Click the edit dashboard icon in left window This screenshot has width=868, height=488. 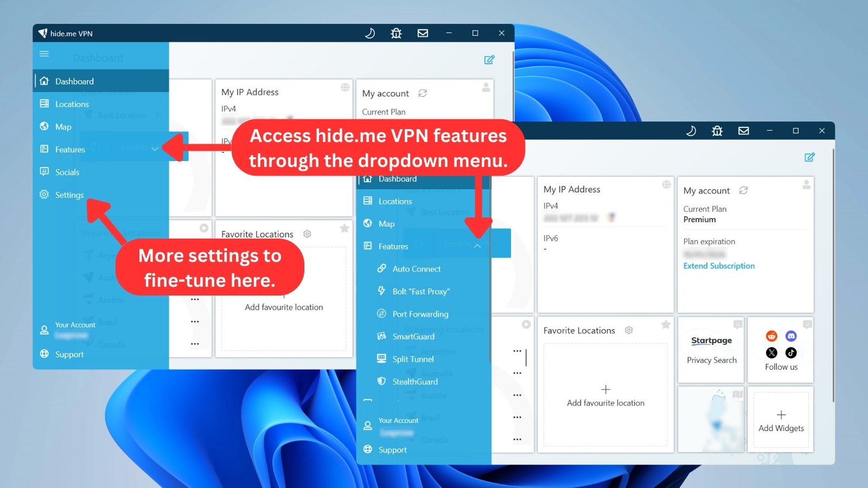pyautogui.click(x=489, y=60)
